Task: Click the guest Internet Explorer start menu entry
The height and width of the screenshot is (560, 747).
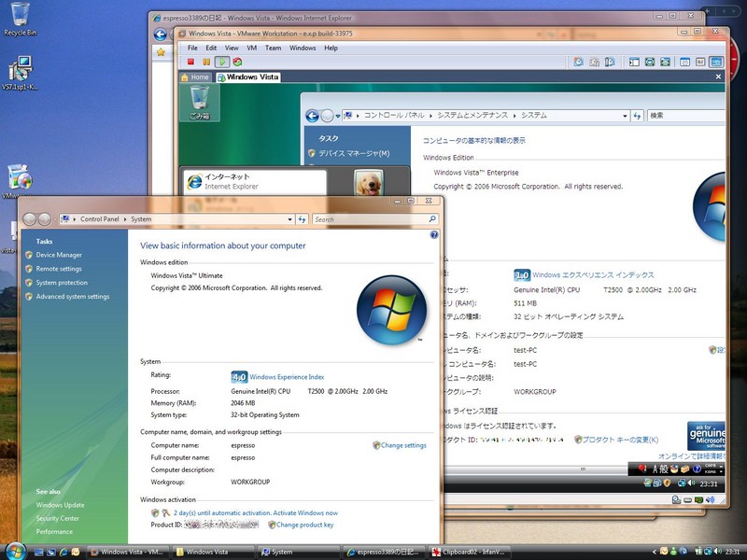Action: click(255, 182)
